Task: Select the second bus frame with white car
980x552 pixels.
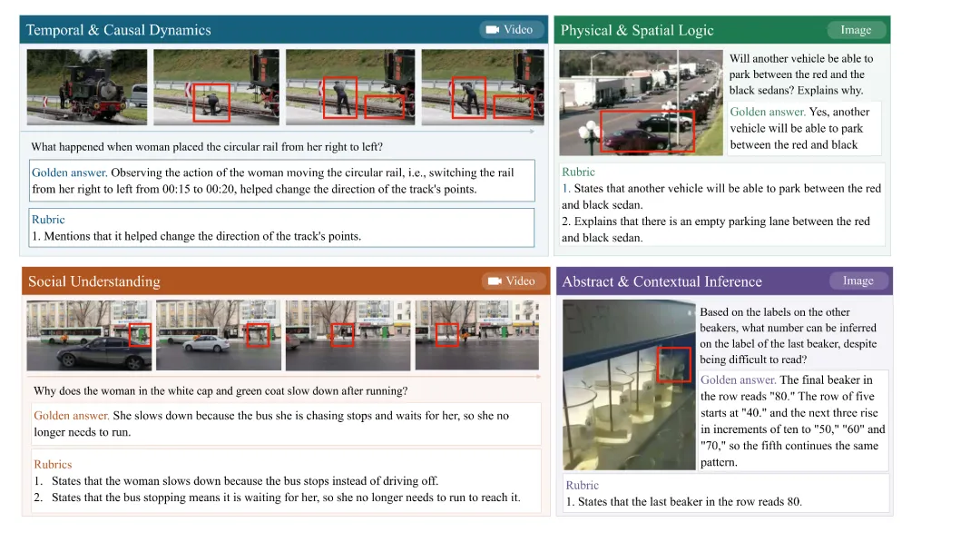Action: click(218, 335)
